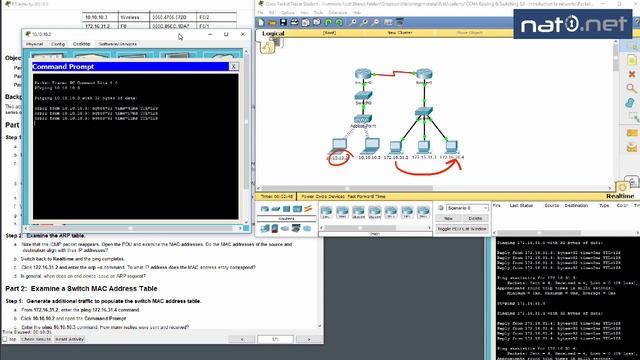Click the Paste icon in Packet Tracer toolbar
This screenshot has height=360, width=640.
coord(316,22)
